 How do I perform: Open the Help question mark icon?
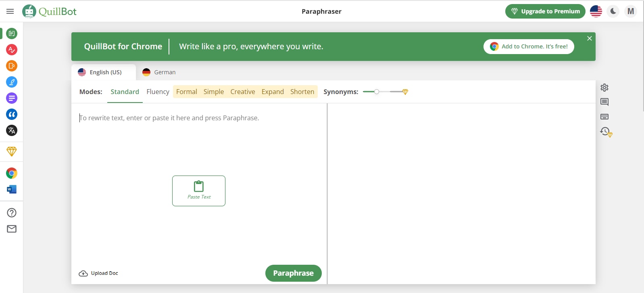pos(12,213)
